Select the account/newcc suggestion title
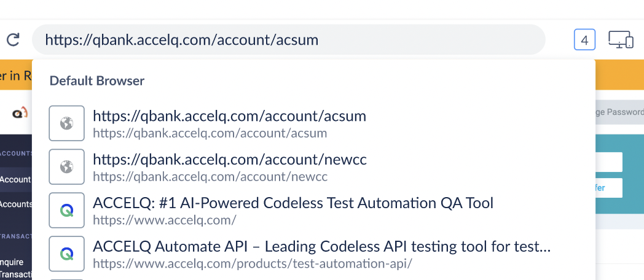The width and height of the screenshot is (644, 280). tap(230, 160)
